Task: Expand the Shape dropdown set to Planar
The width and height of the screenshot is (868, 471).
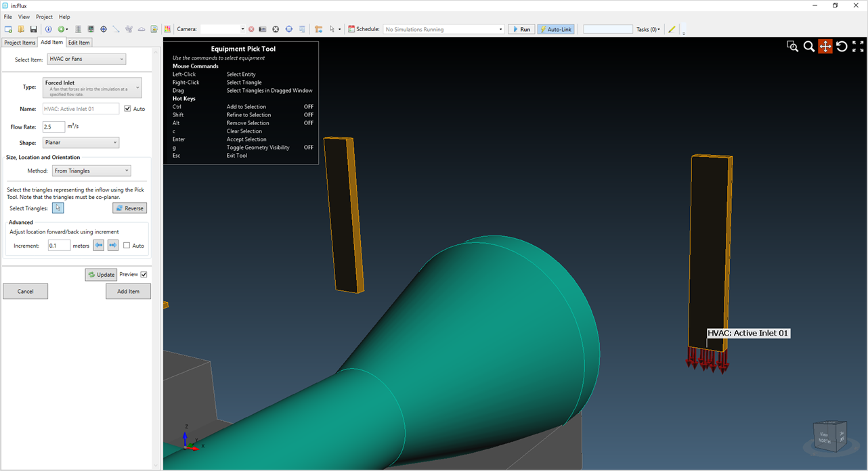Action: [x=81, y=142]
